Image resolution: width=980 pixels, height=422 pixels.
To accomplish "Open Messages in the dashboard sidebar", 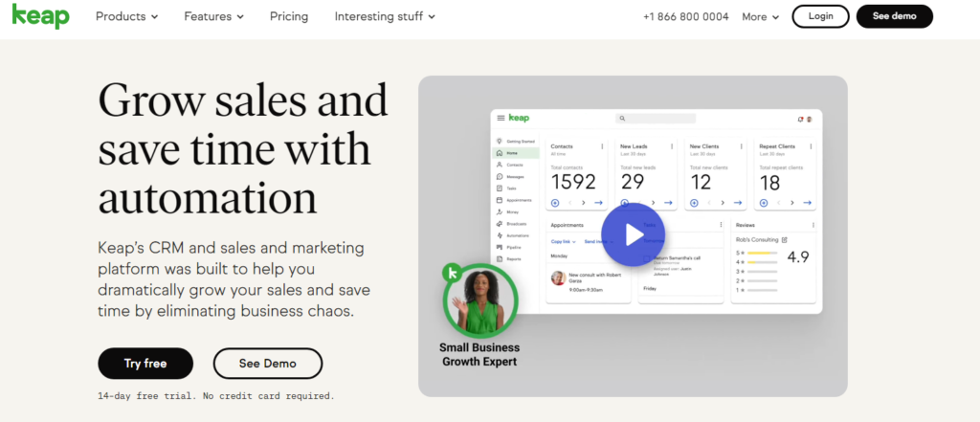I will 511,177.
